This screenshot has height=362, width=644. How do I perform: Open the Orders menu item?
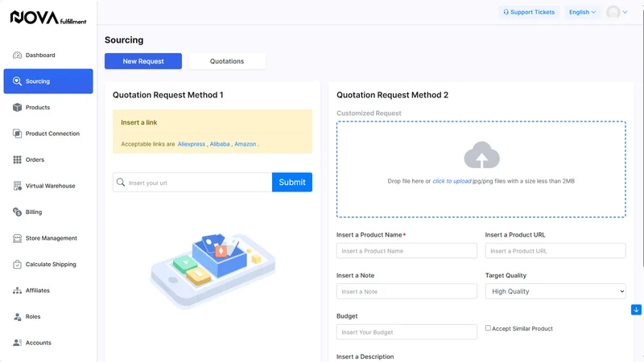48,159
